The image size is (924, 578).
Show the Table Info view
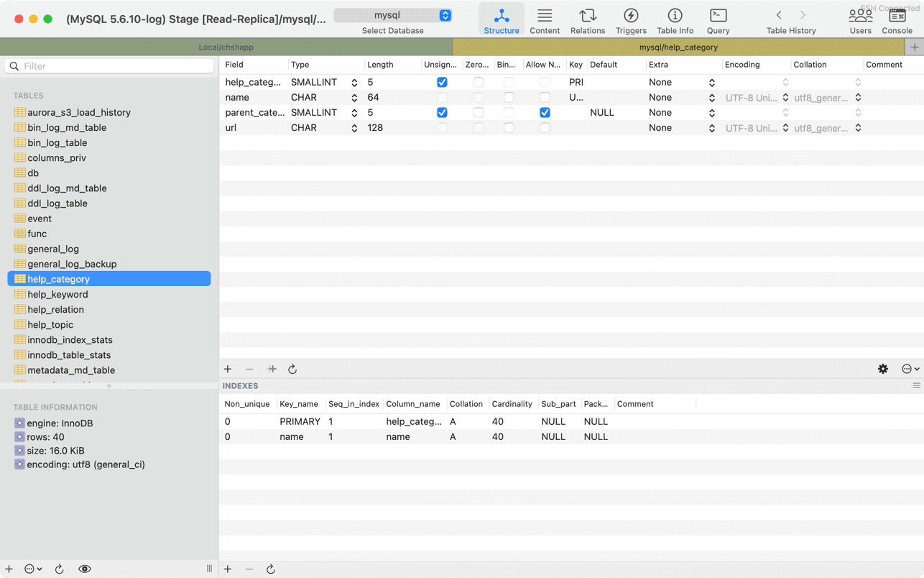(x=675, y=20)
